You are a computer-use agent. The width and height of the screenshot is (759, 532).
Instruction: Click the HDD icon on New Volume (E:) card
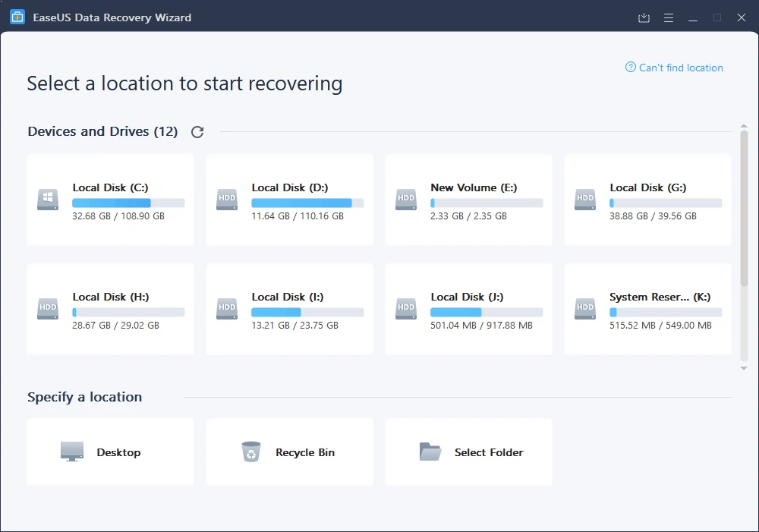(405, 200)
